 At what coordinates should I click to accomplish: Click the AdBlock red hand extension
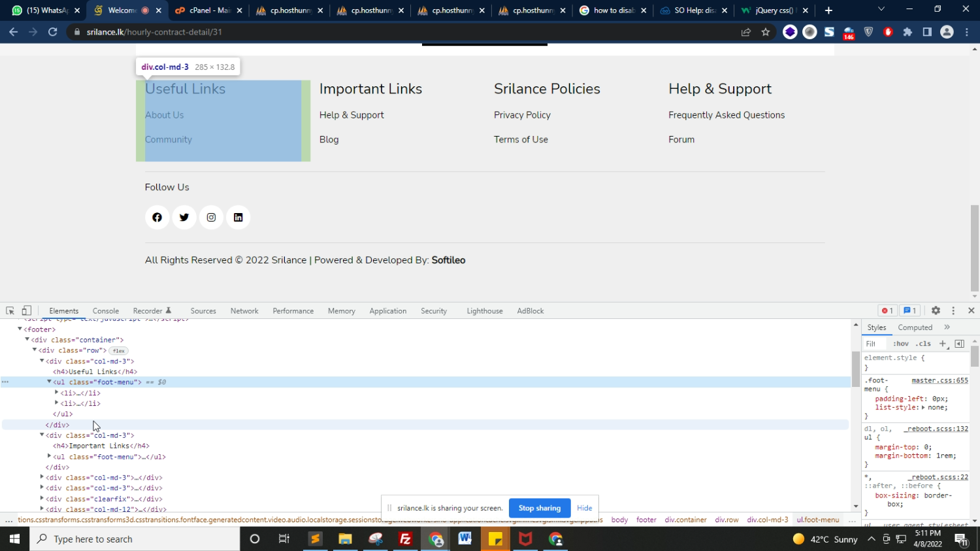point(888,32)
